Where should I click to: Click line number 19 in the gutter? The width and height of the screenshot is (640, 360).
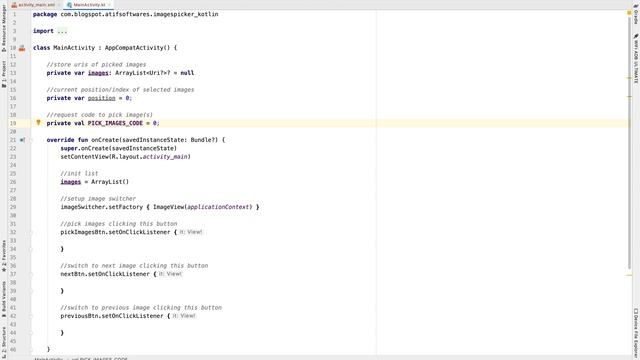pos(13,123)
